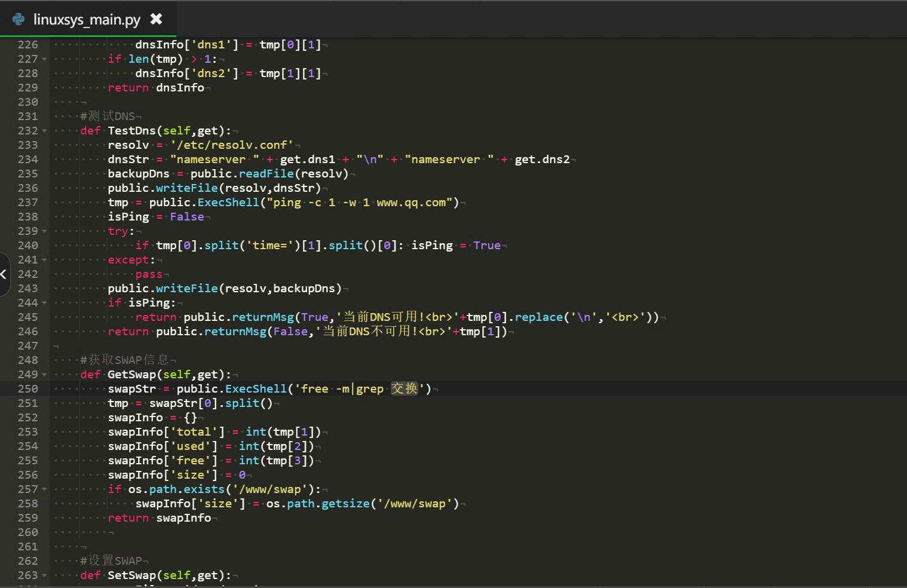Click the Python file icon on the tab

[19, 19]
